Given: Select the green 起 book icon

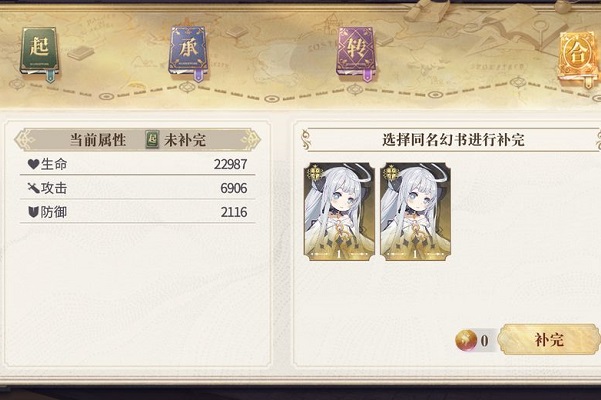Looking at the screenshot, I should point(39,52).
